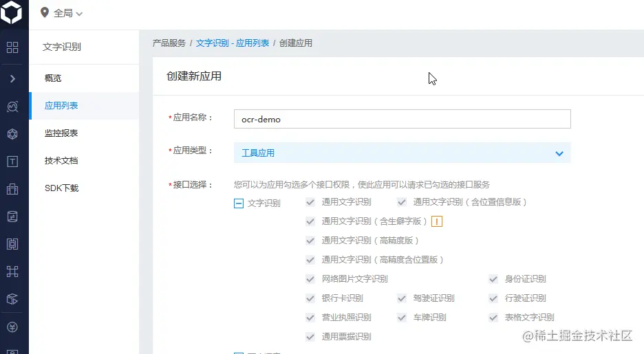Open the four-squares product grid icon
644x354 pixels.
coord(12,47)
